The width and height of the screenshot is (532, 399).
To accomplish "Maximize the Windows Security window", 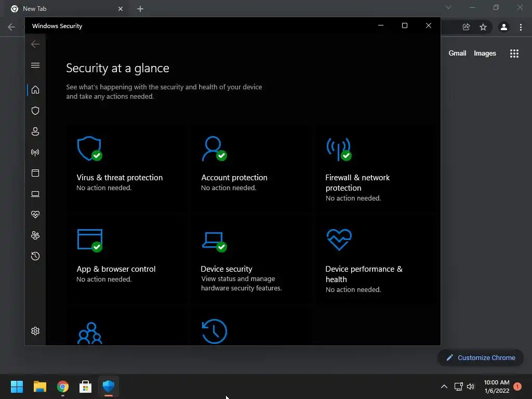I will 404,25.
